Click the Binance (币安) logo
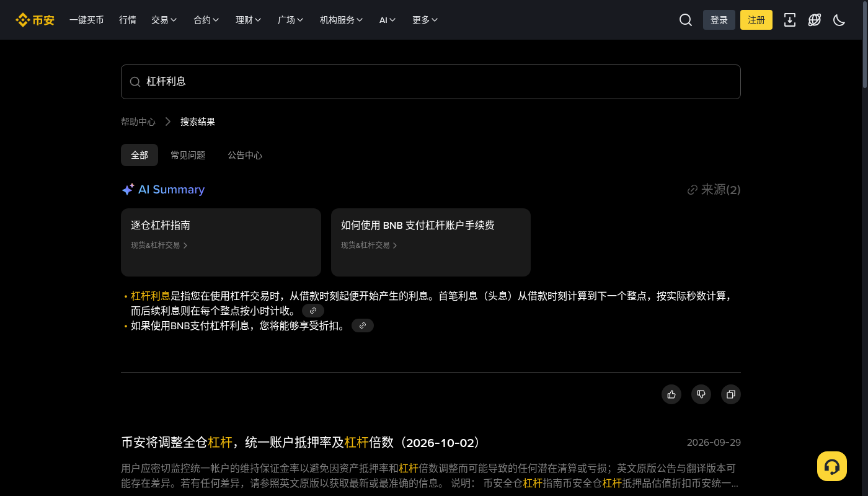This screenshot has width=868, height=496. click(x=35, y=20)
